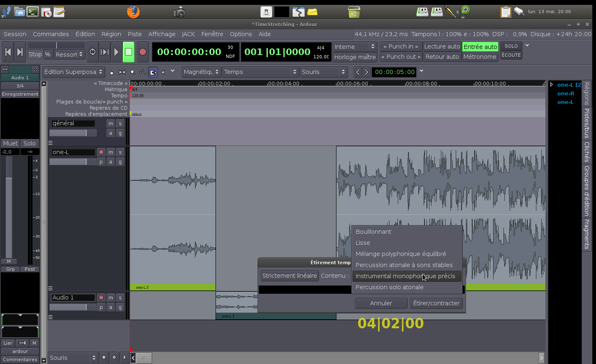Mute the Audio 1 track
Image resolution: width=596 pixels, height=364 pixels.
click(x=111, y=297)
